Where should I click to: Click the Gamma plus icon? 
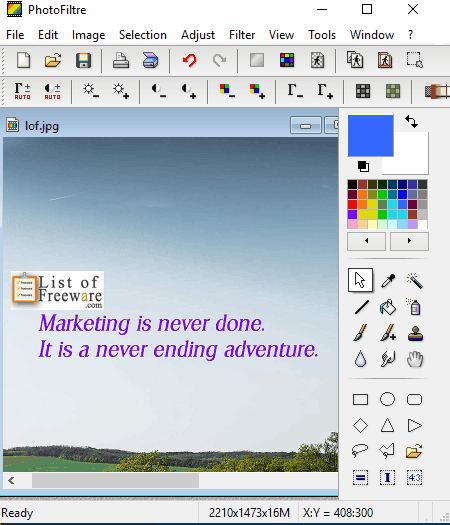(325, 91)
